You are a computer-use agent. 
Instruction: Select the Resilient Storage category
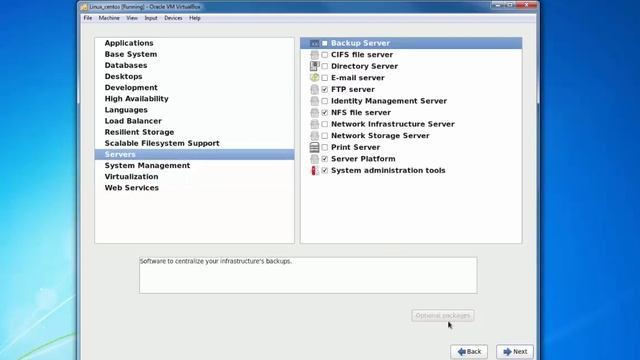[194, 132]
